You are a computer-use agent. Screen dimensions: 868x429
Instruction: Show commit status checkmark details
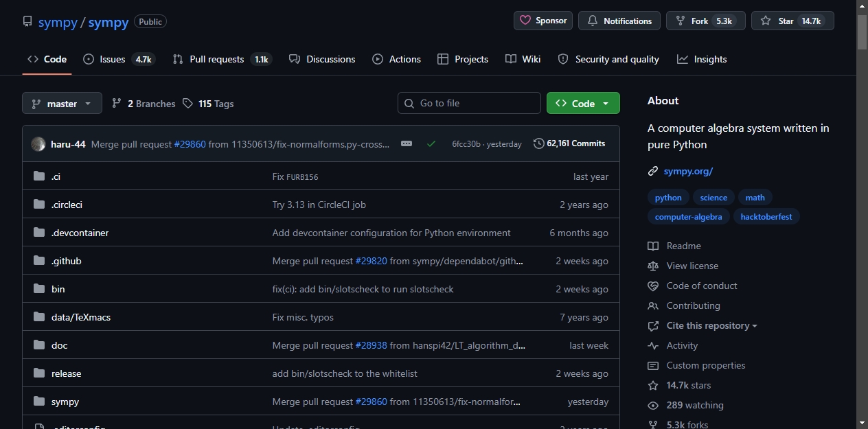click(x=431, y=144)
